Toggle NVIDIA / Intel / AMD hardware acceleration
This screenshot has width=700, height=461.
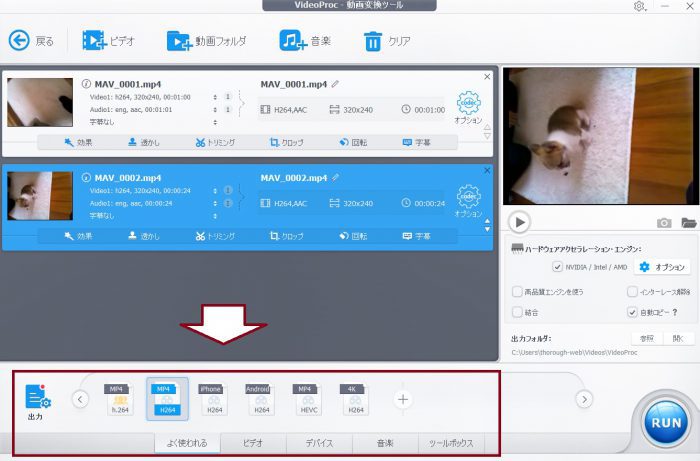557,267
